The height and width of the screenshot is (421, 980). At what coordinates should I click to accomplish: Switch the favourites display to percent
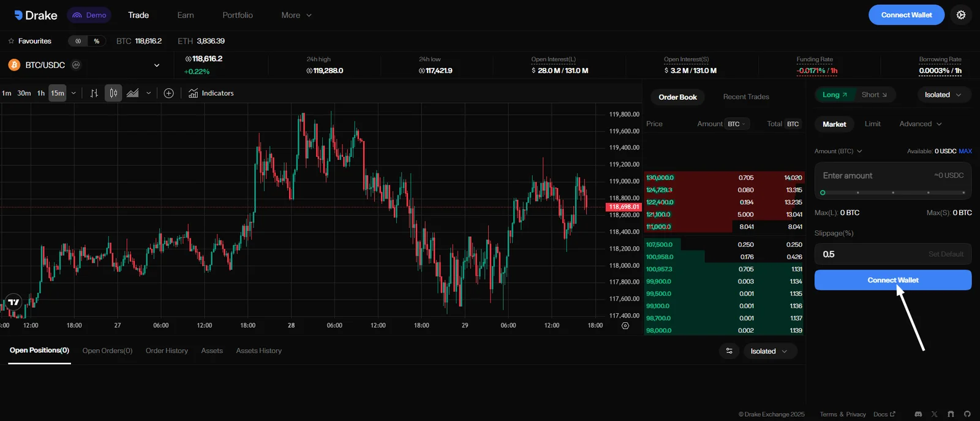97,41
